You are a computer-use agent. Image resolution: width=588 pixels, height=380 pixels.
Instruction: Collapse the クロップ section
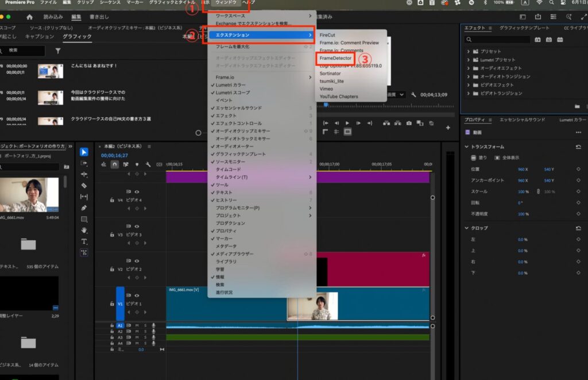467,228
